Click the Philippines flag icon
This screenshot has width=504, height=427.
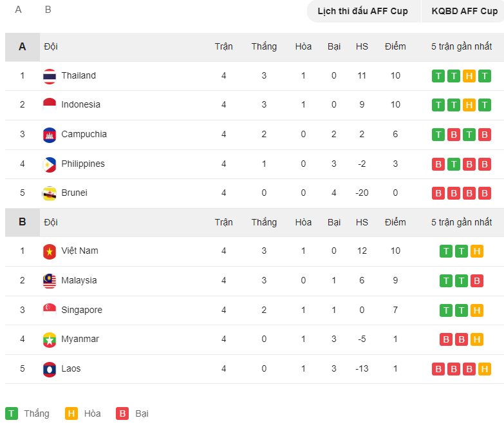tap(50, 164)
